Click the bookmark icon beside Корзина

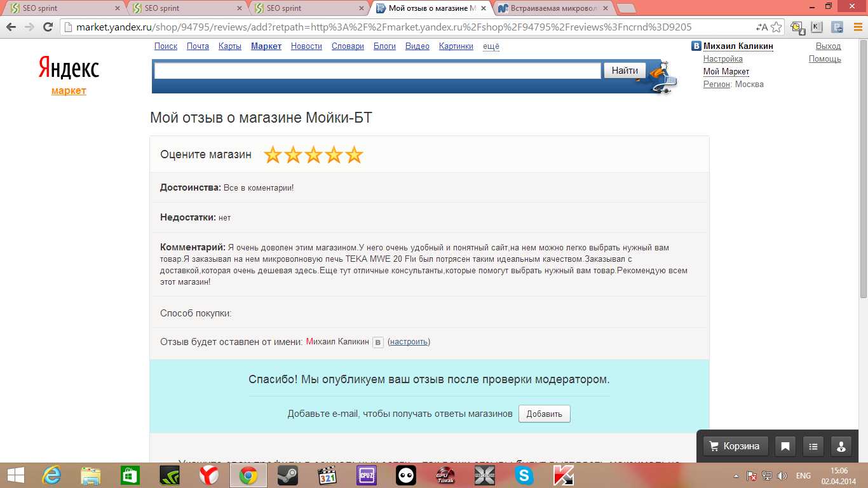tap(785, 446)
